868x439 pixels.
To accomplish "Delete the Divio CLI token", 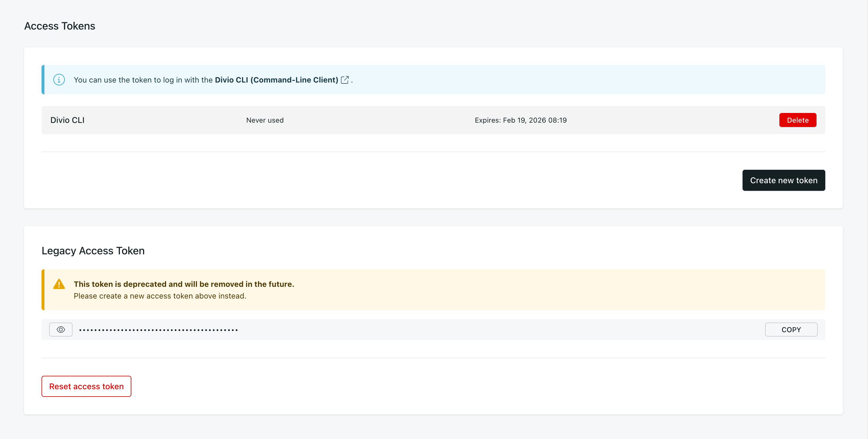I will (x=797, y=120).
